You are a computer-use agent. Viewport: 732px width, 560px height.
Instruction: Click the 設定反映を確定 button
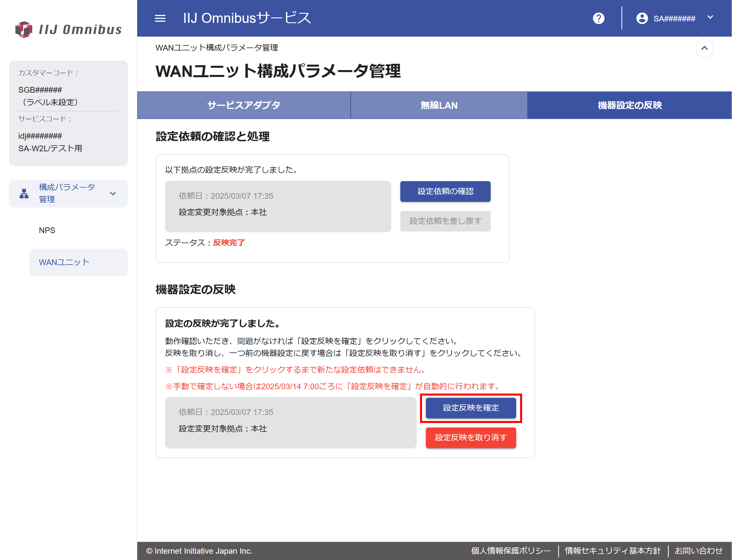[x=470, y=408]
